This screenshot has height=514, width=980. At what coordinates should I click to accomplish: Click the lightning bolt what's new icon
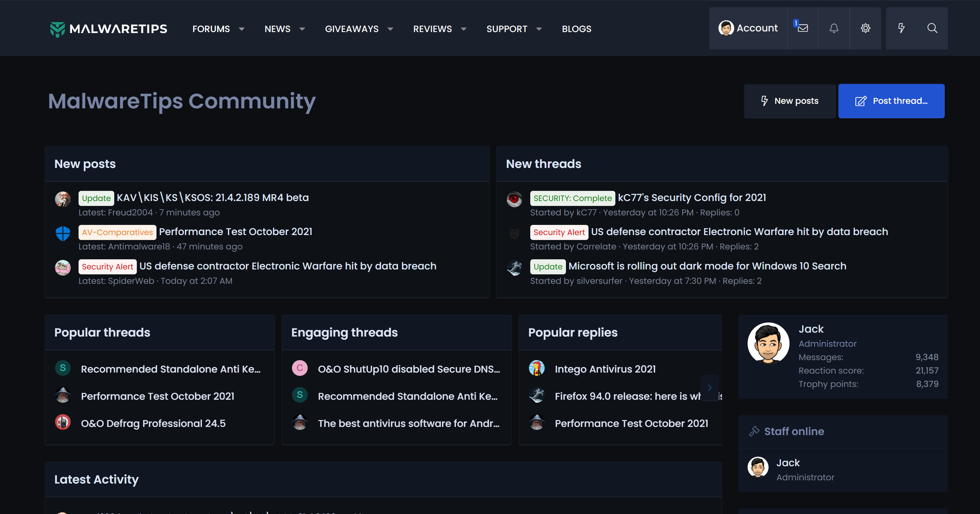tap(901, 28)
